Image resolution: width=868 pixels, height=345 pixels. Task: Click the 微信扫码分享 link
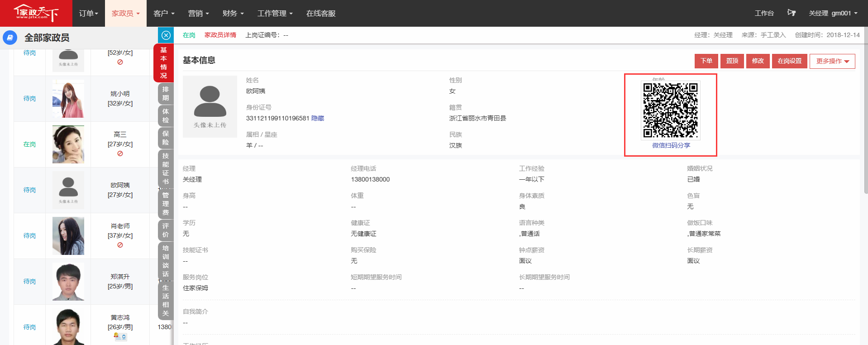pos(671,145)
